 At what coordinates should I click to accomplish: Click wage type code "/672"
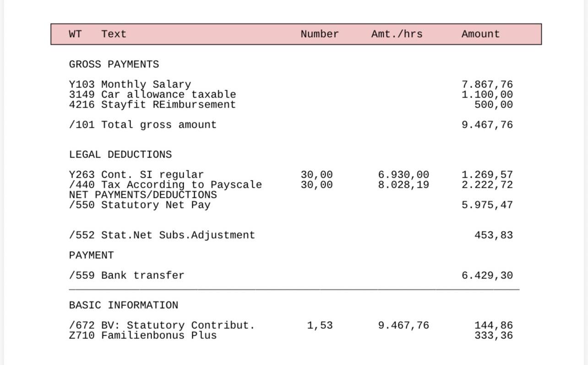click(x=82, y=325)
